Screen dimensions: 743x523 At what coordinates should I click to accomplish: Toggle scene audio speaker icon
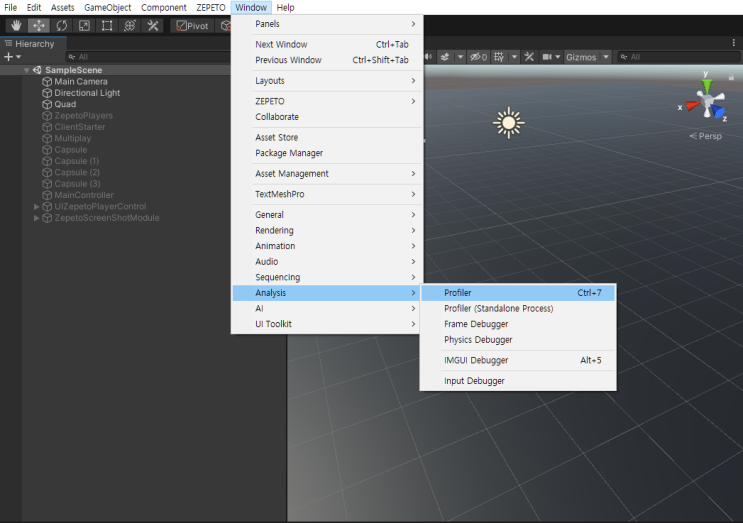(x=428, y=57)
